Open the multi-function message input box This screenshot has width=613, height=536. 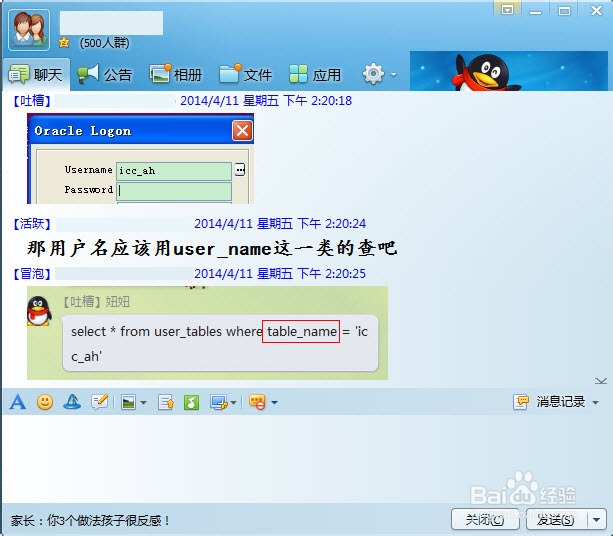(100, 402)
